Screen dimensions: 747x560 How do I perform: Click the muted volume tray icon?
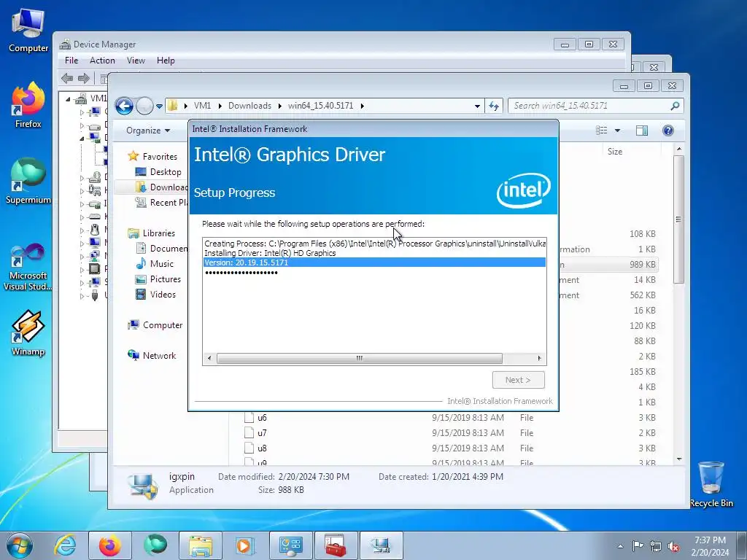coord(673,546)
